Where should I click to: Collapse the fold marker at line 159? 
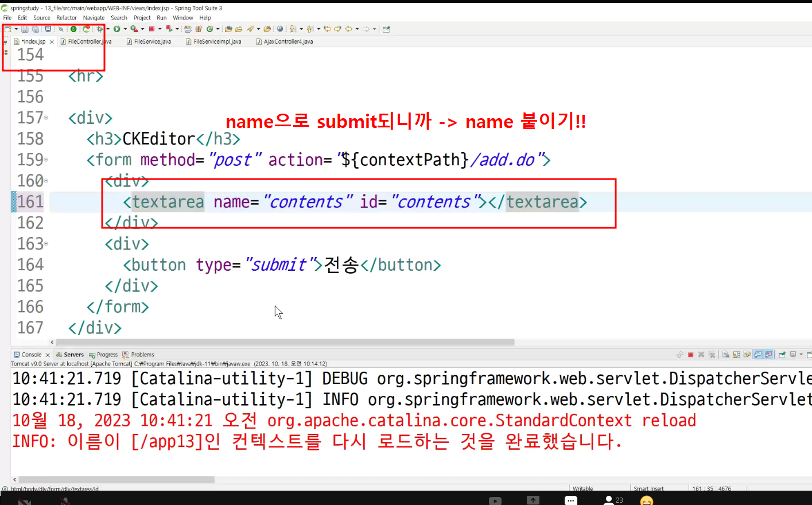pyautogui.click(x=46, y=160)
